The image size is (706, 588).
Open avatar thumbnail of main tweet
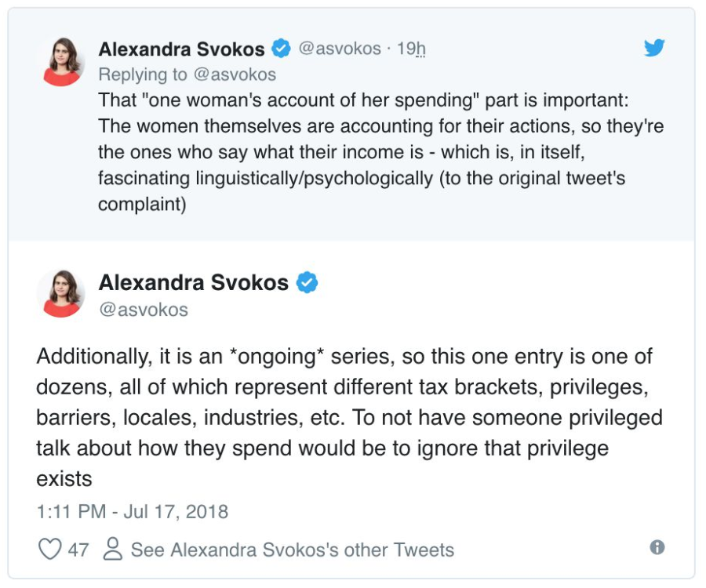pyautogui.click(x=61, y=294)
